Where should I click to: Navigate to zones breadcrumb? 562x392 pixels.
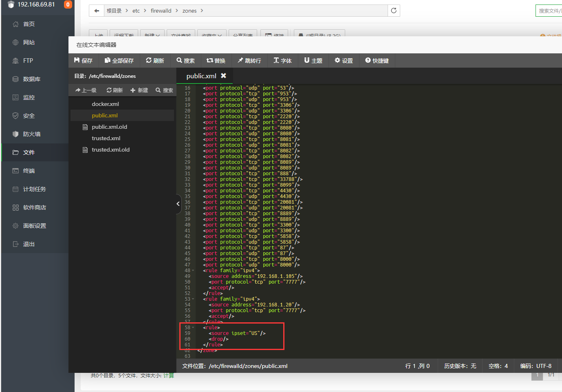[190, 11]
